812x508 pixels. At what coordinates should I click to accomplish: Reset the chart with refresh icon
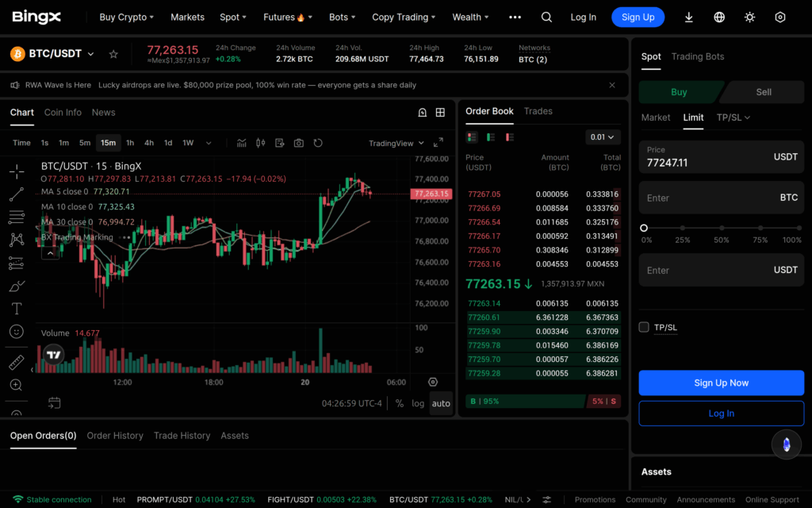[318, 143]
